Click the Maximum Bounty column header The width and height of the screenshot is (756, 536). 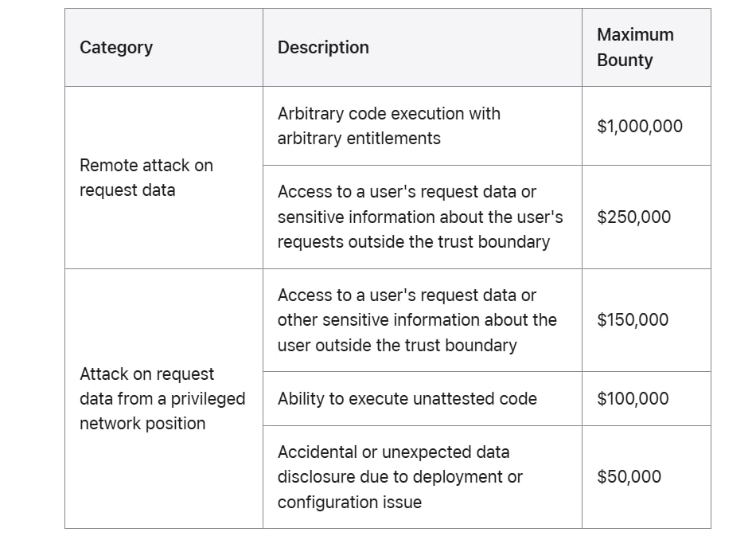tap(635, 47)
